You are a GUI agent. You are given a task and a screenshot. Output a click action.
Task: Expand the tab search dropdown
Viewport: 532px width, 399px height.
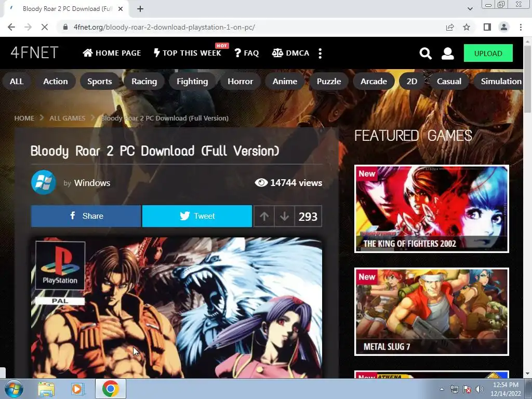tap(470, 9)
